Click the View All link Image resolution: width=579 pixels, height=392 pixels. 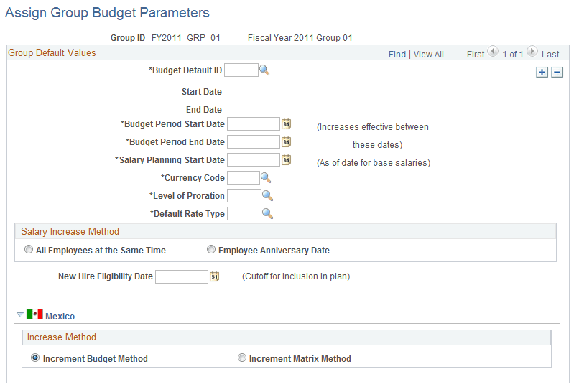pyautogui.click(x=428, y=55)
